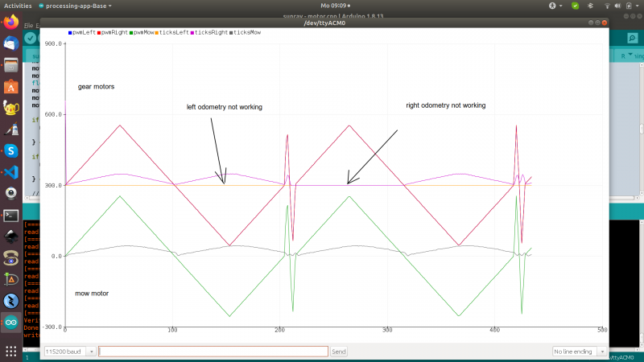Click the ticksRight legend entry
Image resolution: width=644 pixels, height=362 pixels.
pos(208,32)
